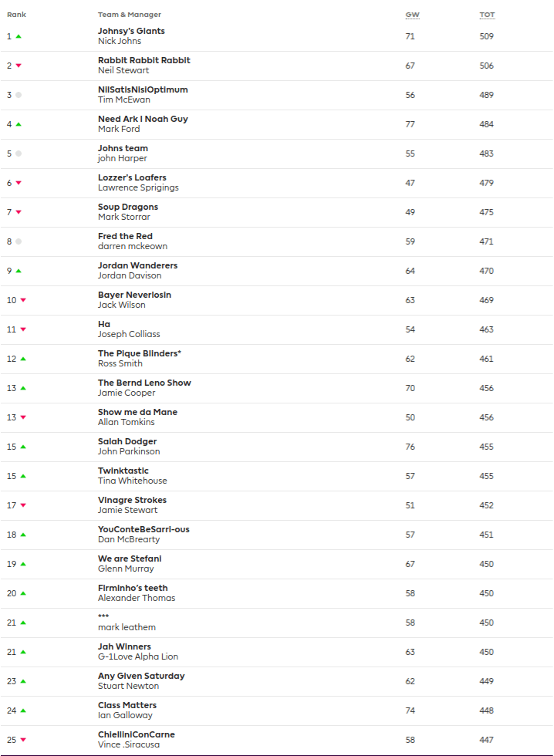The image size is (554, 756).
Task: Click grey dot beside Fred the Red
Action: (x=19, y=241)
